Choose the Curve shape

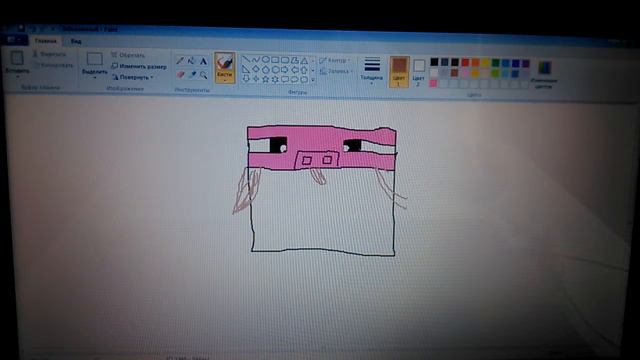pos(256,60)
